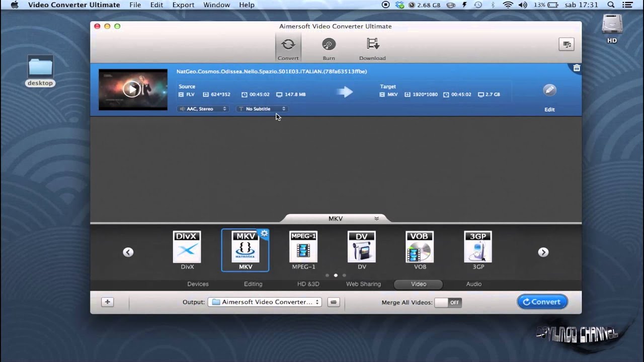The image size is (644, 362).
Task: Open output folder with the browse icon
Action: coord(334,302)
